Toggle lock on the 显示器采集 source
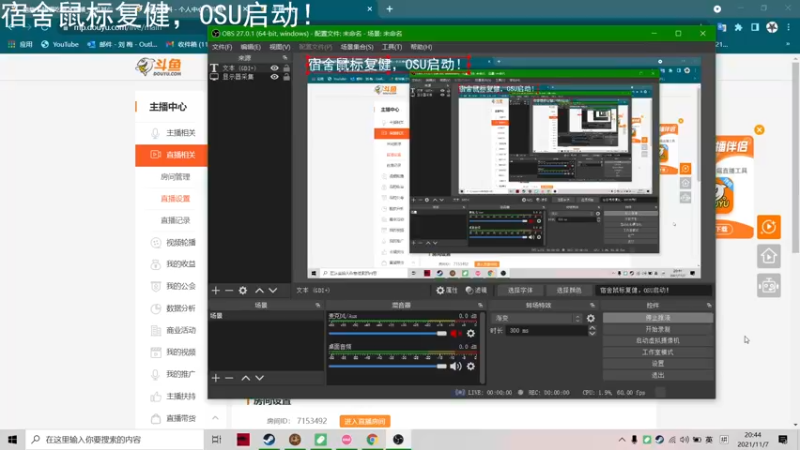This screenshot has height=450, width=800. (x=286, y=77)
